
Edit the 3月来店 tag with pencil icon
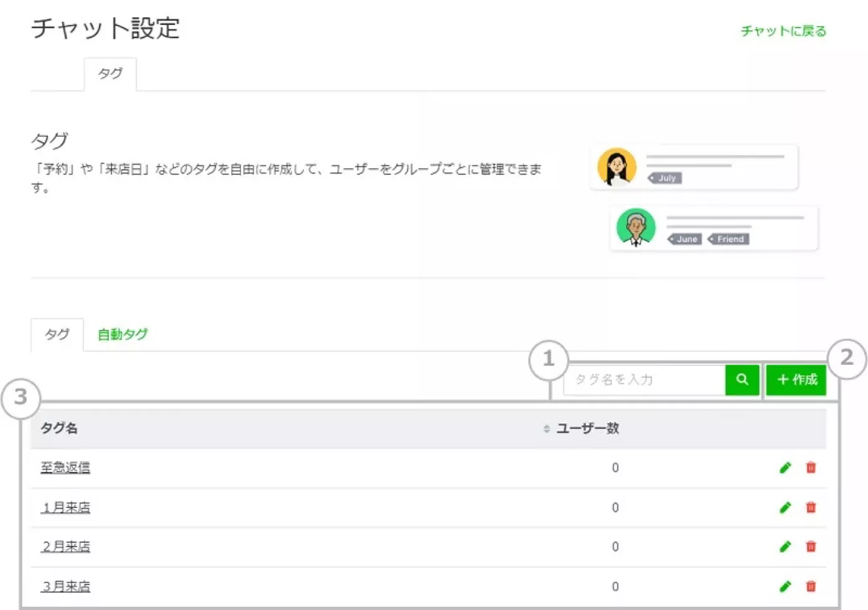click(x=785, y=586)
